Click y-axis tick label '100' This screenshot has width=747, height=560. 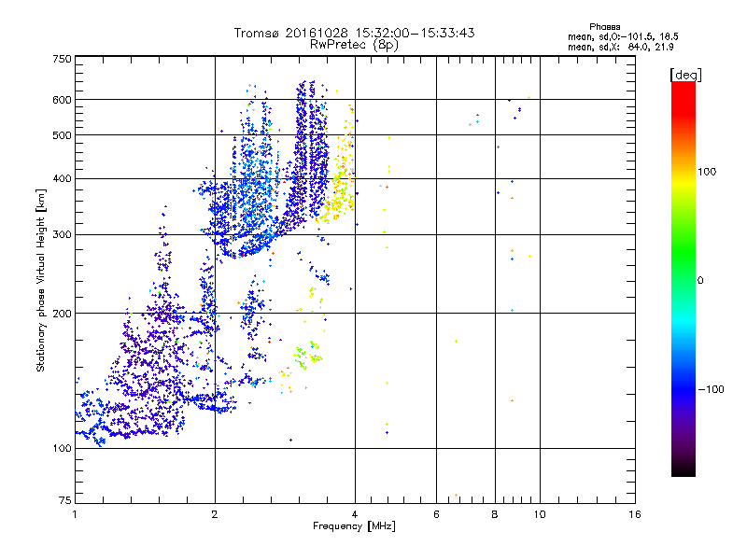click(62, 449)
